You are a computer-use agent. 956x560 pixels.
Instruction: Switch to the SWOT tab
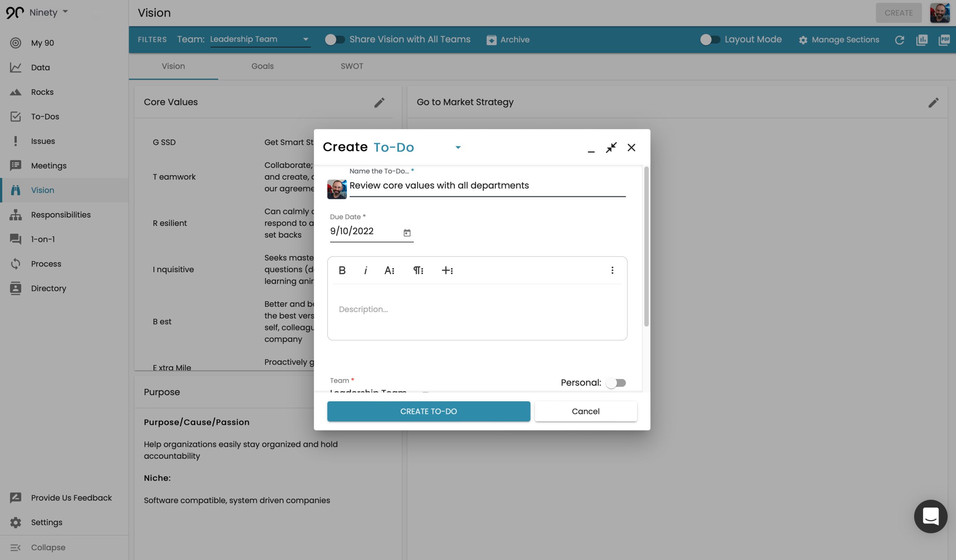point(352,66)
